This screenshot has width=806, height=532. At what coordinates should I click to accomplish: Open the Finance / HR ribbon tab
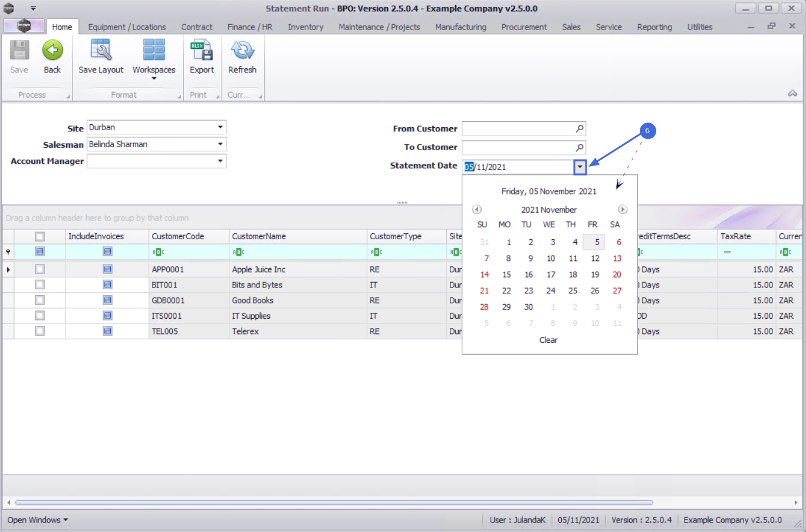250,27
